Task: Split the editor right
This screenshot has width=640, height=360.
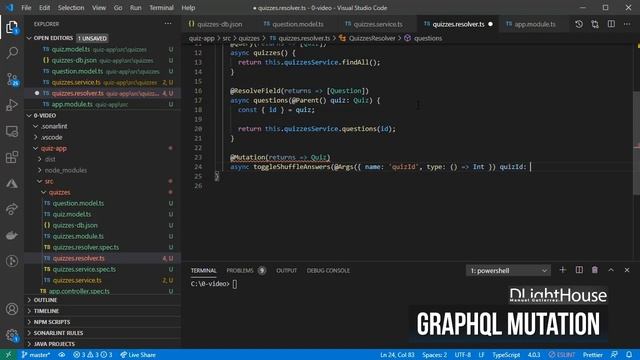Action: pyautogui.click(x=611, y=24)
